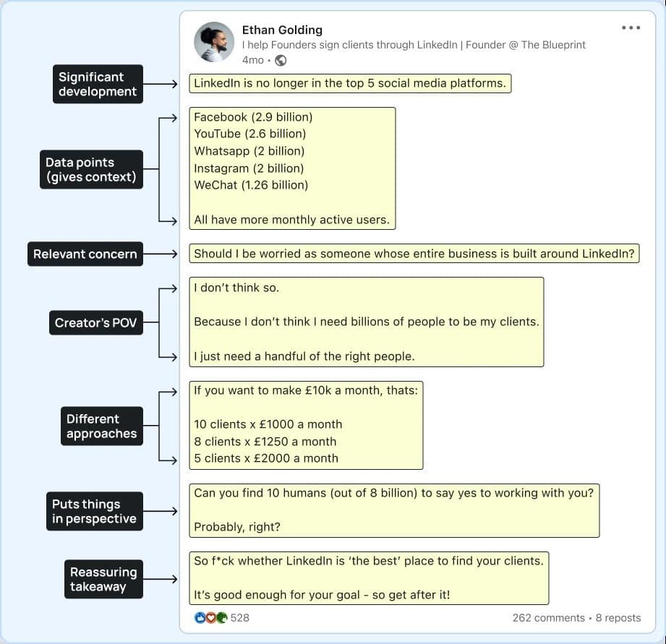The height and width of the screenshot is (644, 666).
Task: Click the highlighted LinkedIn top 5 headline
Action: [x=350, y=83]
